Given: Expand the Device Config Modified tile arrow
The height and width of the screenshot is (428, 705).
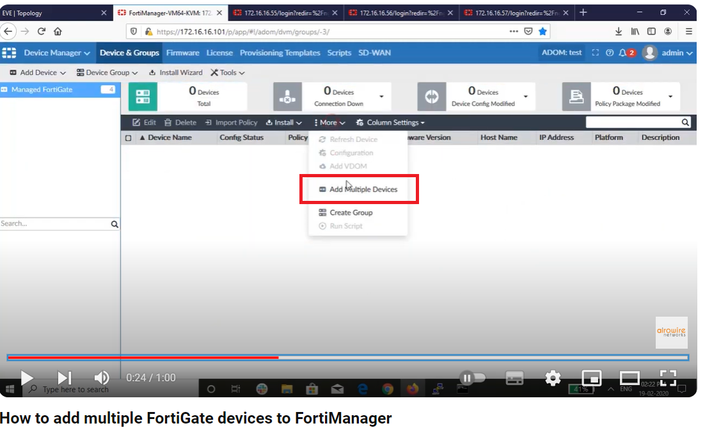Looking at the screenshot, I should pos(526,97).
